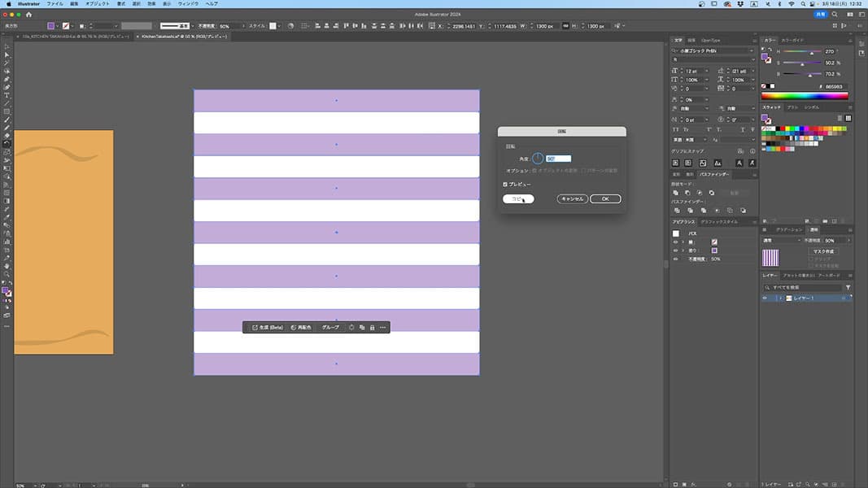Screen dimensions: 868x488
Task: Open the more options ellipsis in the floating taskbar
Action: (x=382, y=327)
